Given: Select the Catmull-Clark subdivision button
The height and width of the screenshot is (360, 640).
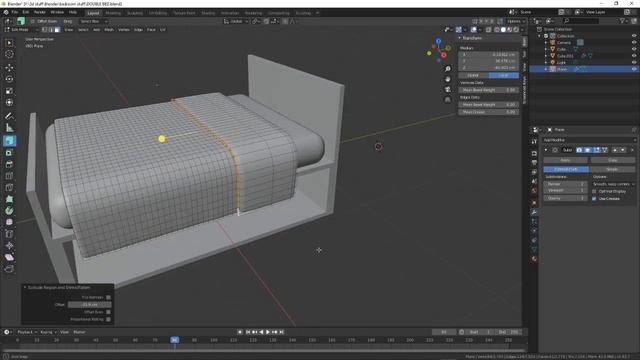Looking at the screenshot, I should (566, 169).
